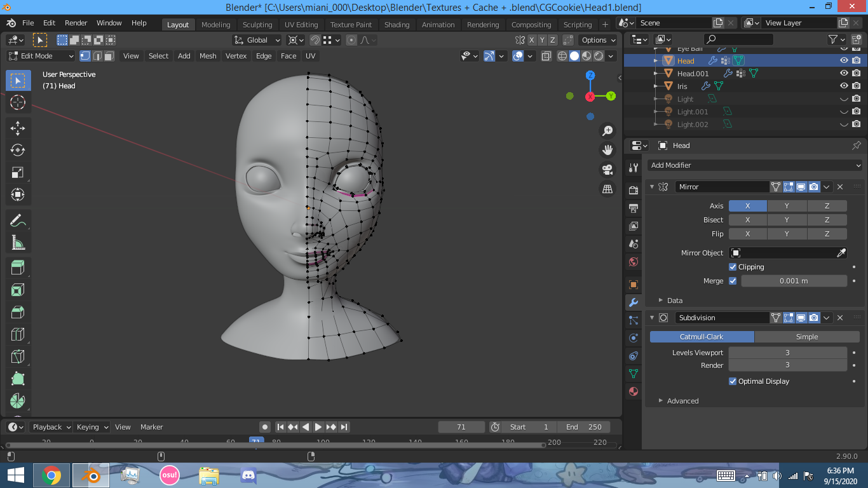This screenshot has height=488, width=868.
Task: Click the Toggle camera view icon
Action: [607, 170]
